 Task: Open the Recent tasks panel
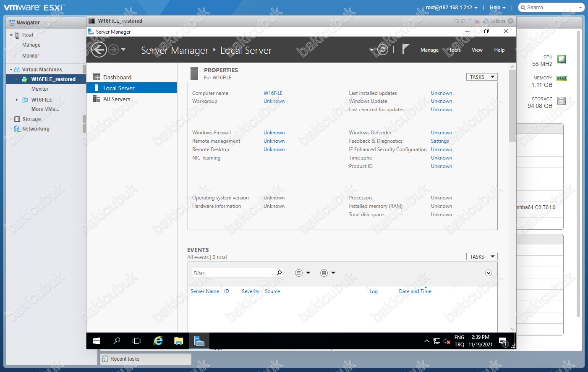click(x=146, y=359)
